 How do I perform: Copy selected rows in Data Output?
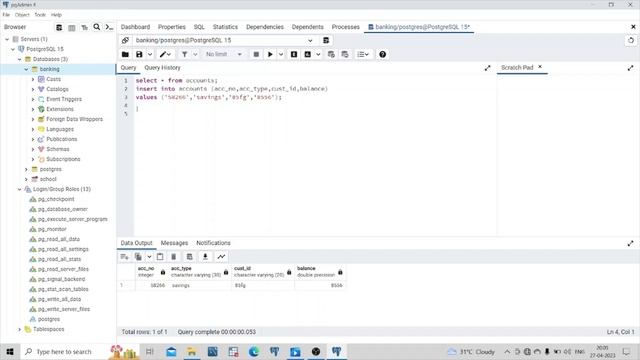click(138, 257)
